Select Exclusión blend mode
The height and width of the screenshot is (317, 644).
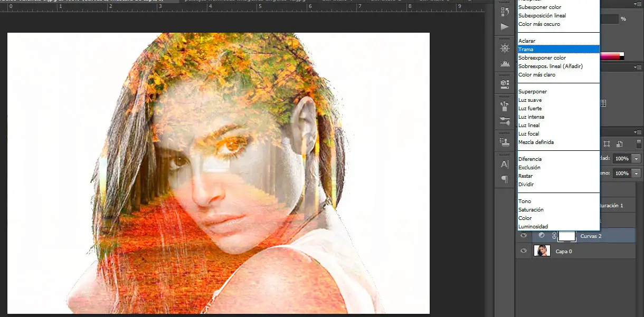point(558,167)
